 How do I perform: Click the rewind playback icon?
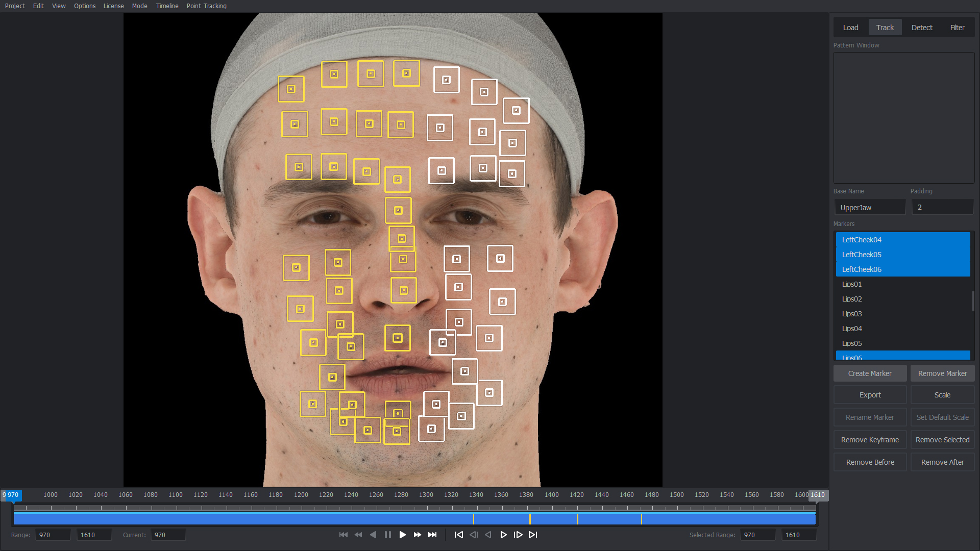pyautogui.click(x=358, y=535)
